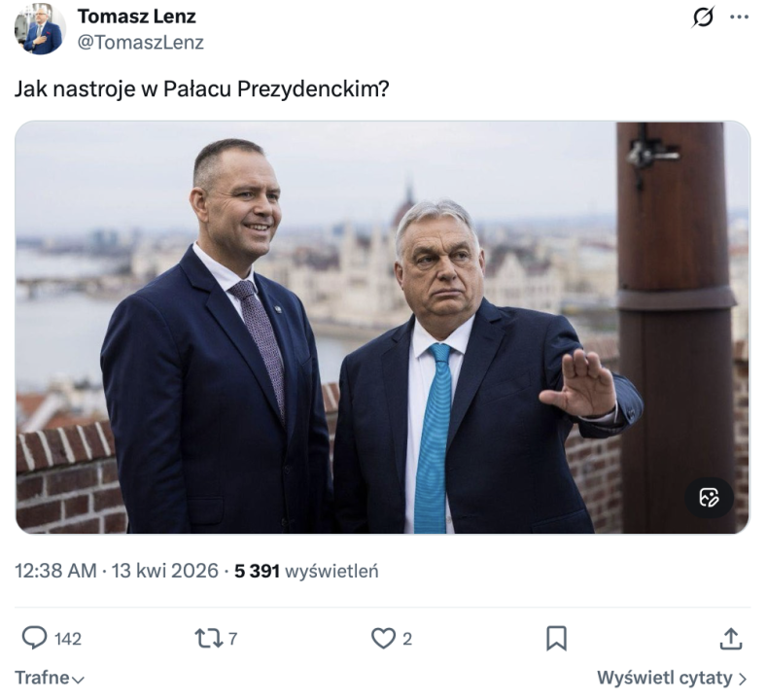Open the three-dot more options menu
The height and width of the screenshot is (700, 767).
click(739, 17)
